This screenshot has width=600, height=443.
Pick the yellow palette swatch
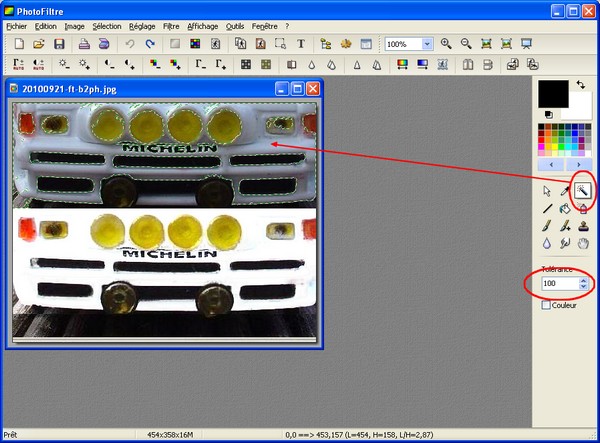click(554, 147)
